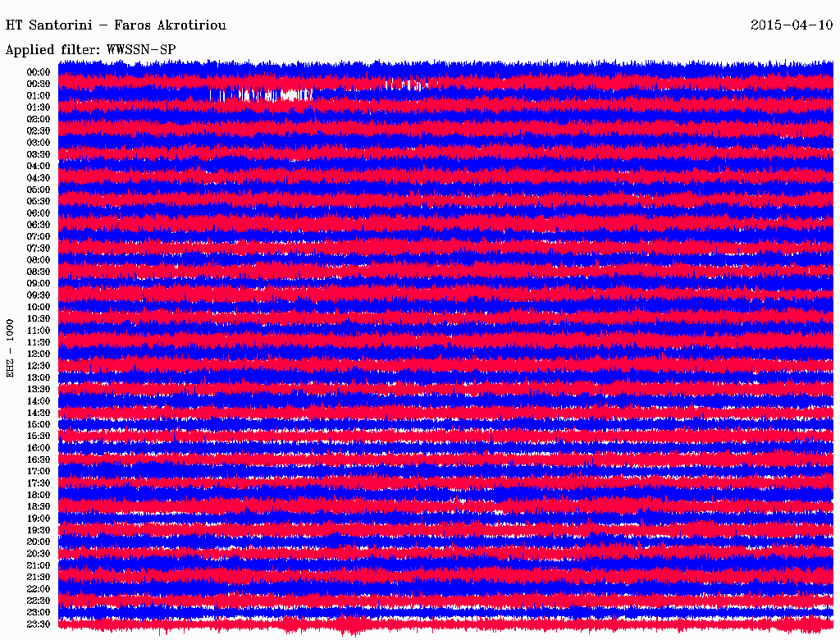The height and width of the screenshot is (640, 840).
Task: Select the 09:00 time marker
Action: point(39,283)
